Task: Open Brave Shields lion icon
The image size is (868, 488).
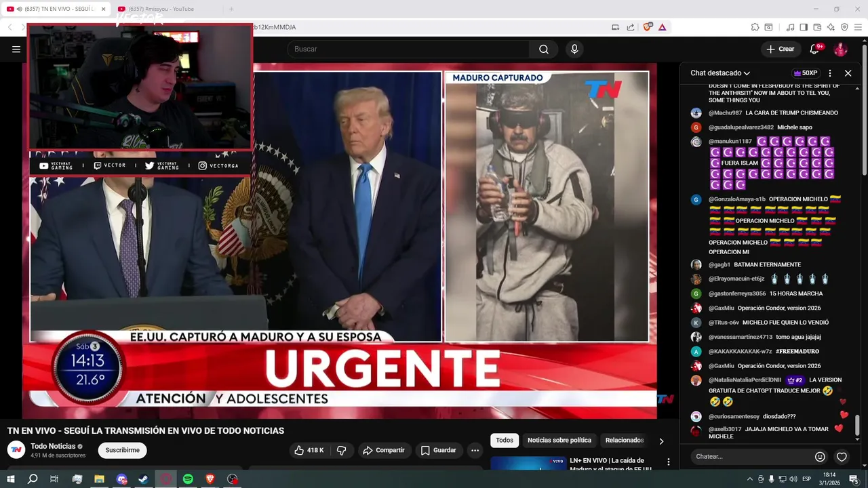Action: point(648,26)
